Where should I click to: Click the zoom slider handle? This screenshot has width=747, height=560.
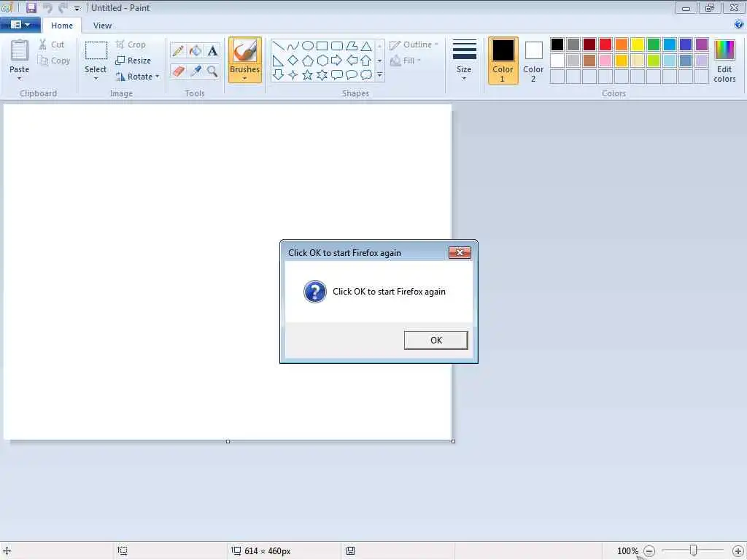[x=694, y=551]
